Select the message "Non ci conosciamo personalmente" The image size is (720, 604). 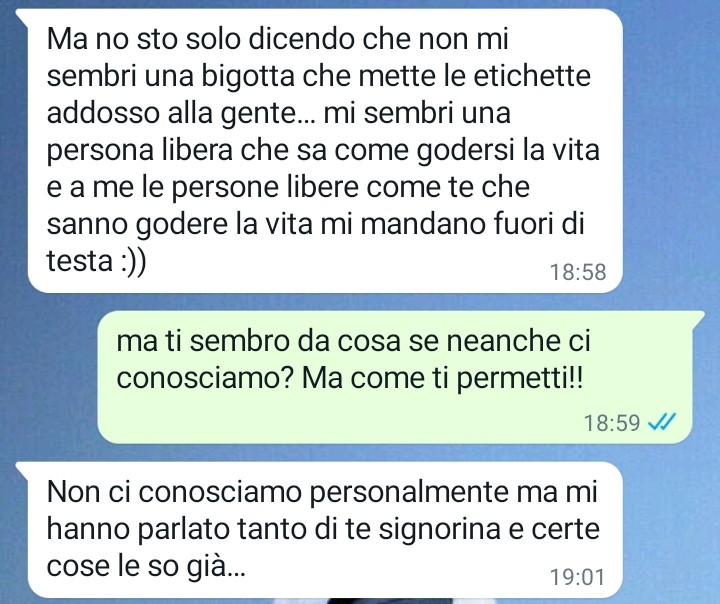point(325,530)
